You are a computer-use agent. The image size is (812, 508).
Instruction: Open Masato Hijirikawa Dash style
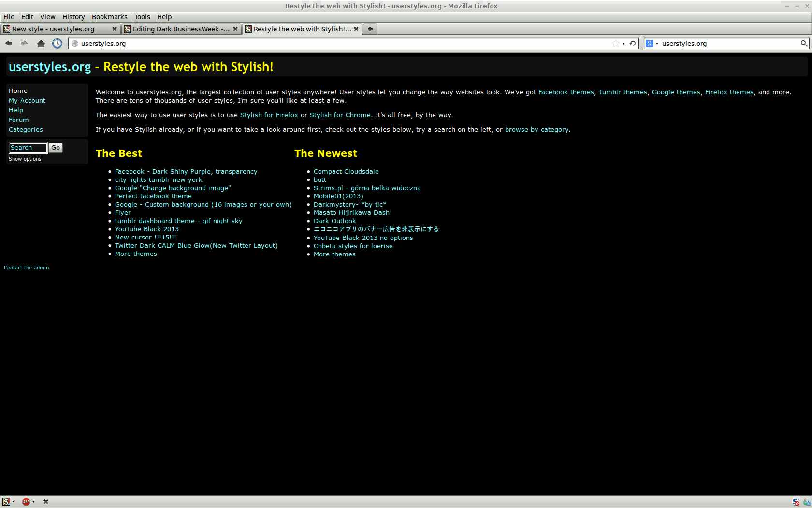tap(351, 213)
